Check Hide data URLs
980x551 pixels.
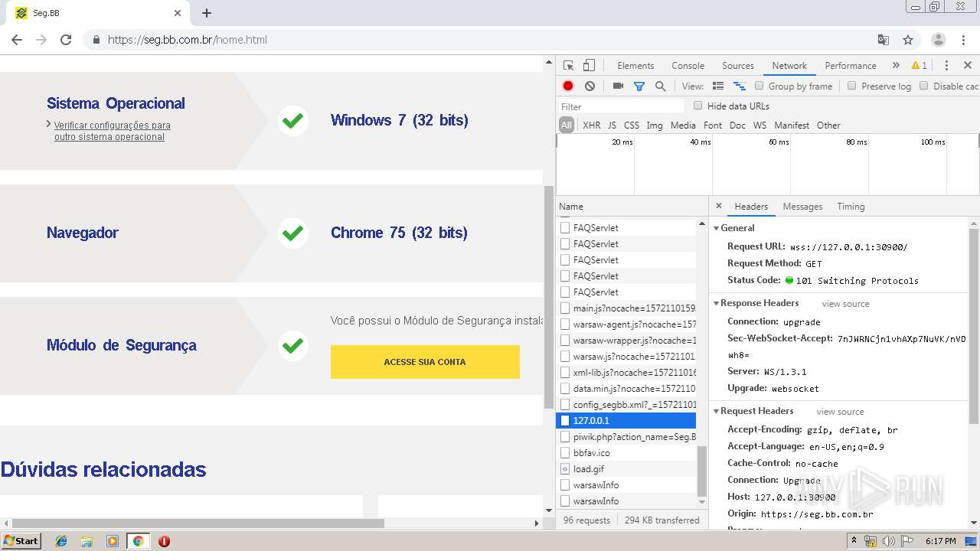[x=697, y=106]
